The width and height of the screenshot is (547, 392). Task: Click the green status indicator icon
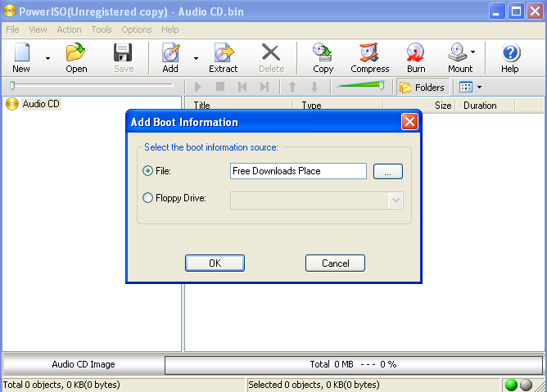tap(511, 385)
